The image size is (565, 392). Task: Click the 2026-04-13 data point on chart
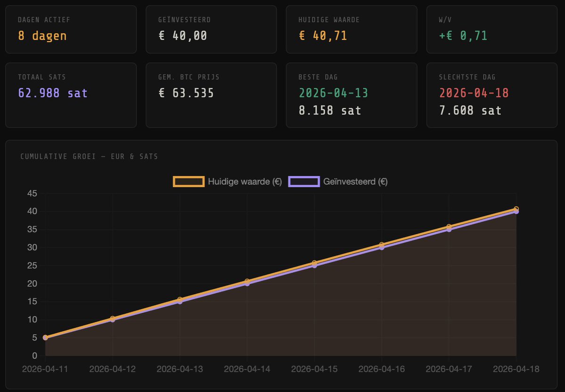(x=180, y=300)
